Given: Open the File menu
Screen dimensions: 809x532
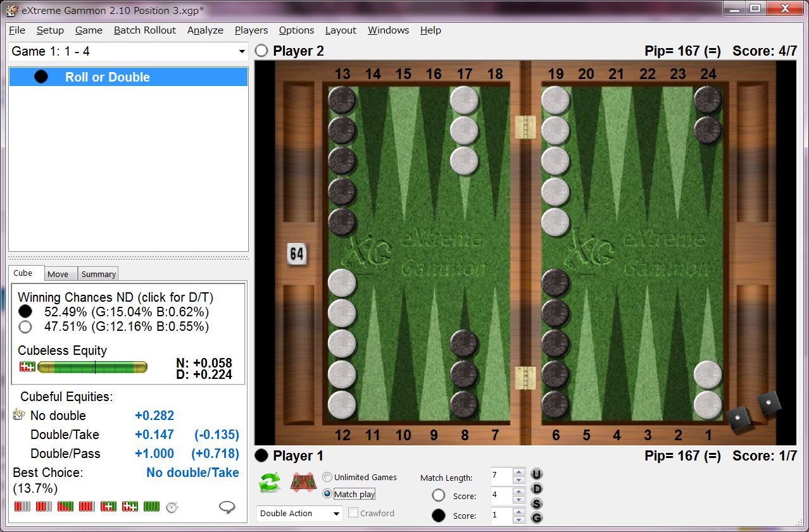Looking at the screenshot, I should (x=17, y=30).
